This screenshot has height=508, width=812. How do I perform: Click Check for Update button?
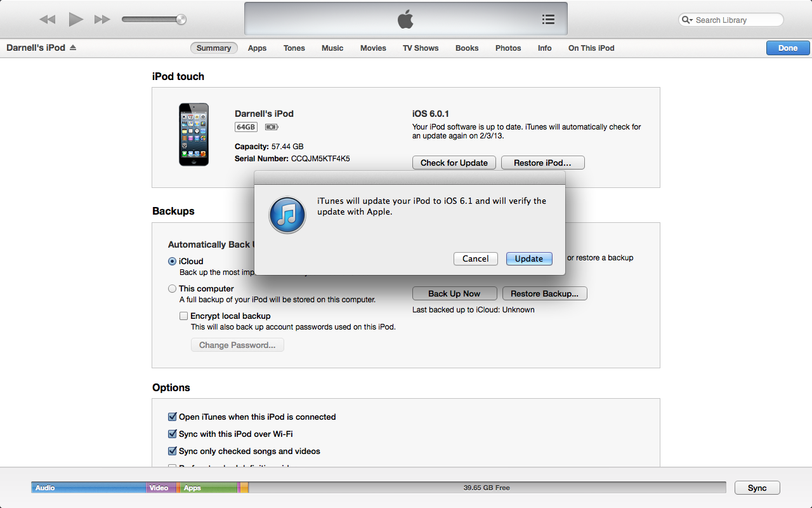[454, 163]
